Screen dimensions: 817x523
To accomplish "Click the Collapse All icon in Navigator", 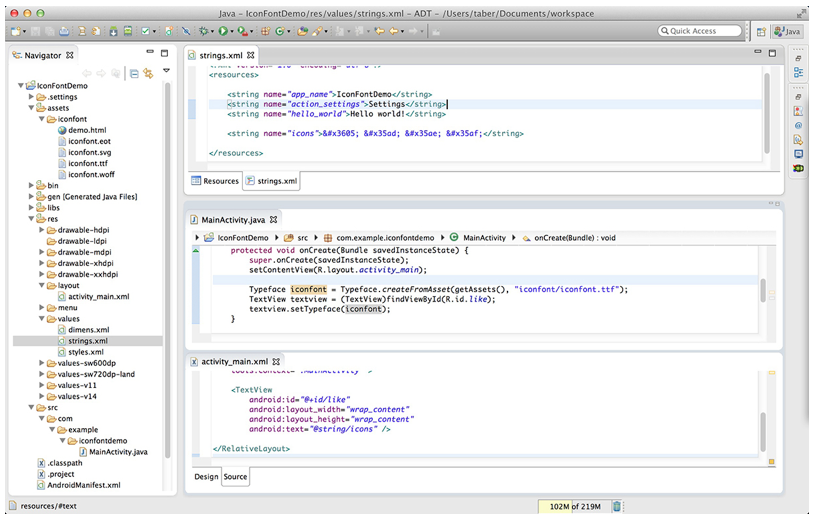I will coord(134,73).
